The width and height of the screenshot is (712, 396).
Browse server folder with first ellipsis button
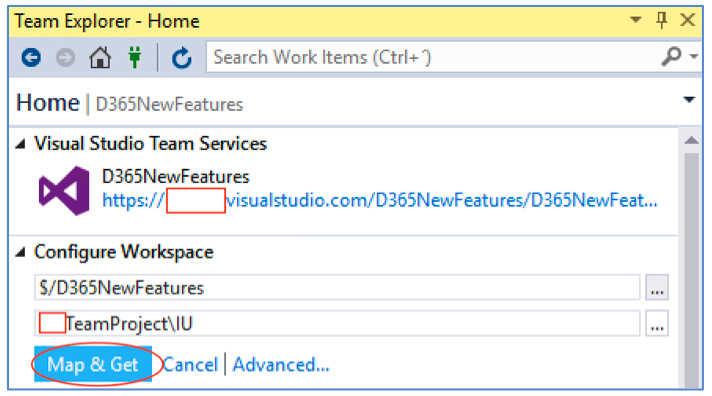[x=657, y=287]
